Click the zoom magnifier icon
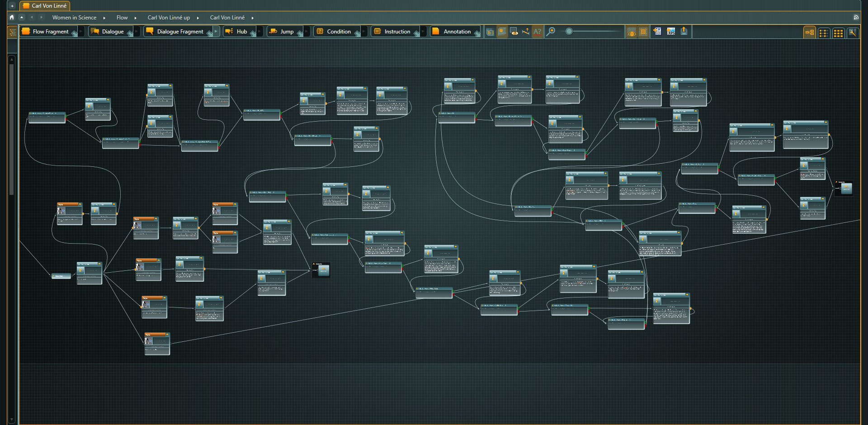The height and width of the screenshot is (425, 868). 551,32
